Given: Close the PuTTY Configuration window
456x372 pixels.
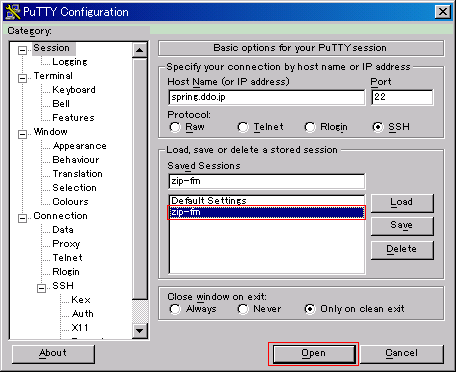Looking at the screenshot, I should 443,12.
